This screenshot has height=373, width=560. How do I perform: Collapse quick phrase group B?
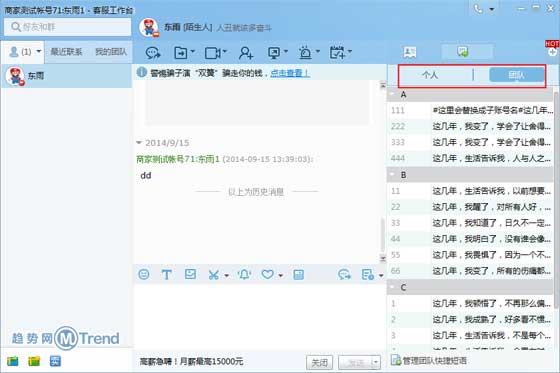(392, 175)
